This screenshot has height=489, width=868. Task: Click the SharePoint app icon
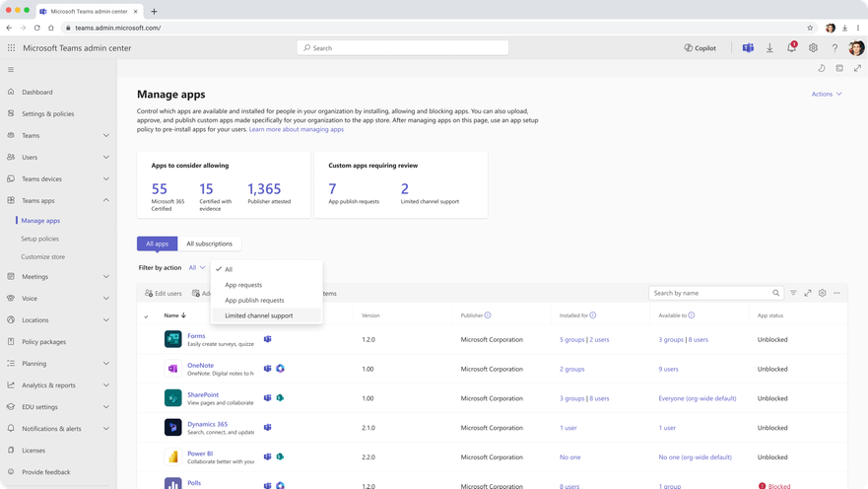point(172,397)
